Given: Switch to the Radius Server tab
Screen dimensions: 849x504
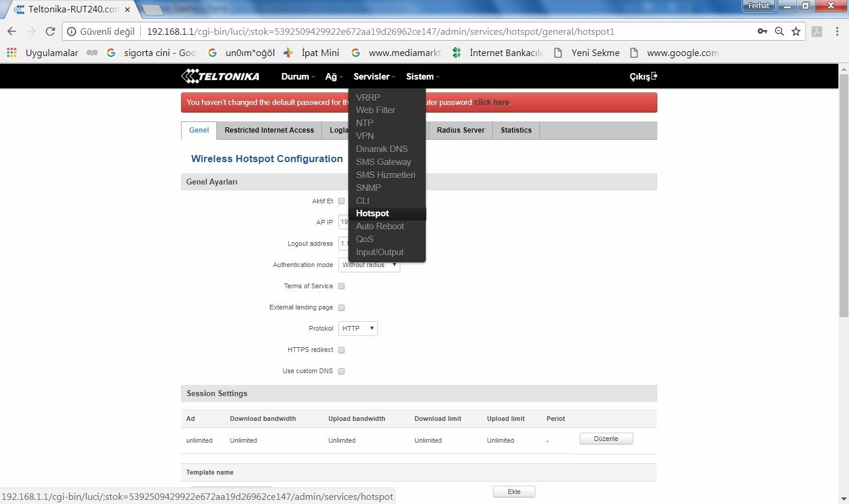Looking at the screenshot, I should (460, 130).
